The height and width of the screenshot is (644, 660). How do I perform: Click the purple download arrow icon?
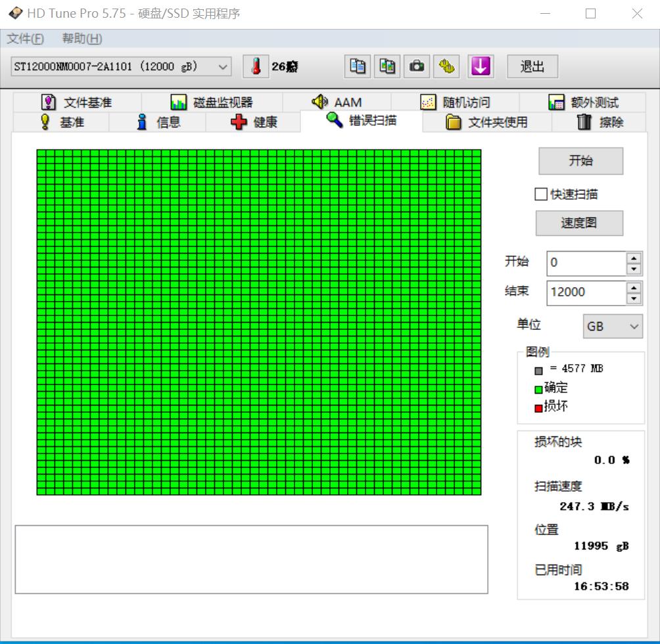click(481, 66)
